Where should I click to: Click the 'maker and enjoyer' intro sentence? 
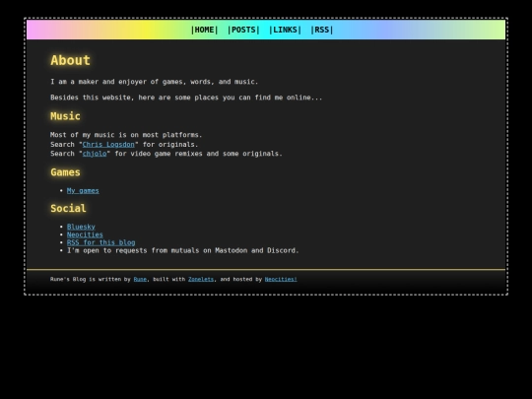[x=155, y=82]
